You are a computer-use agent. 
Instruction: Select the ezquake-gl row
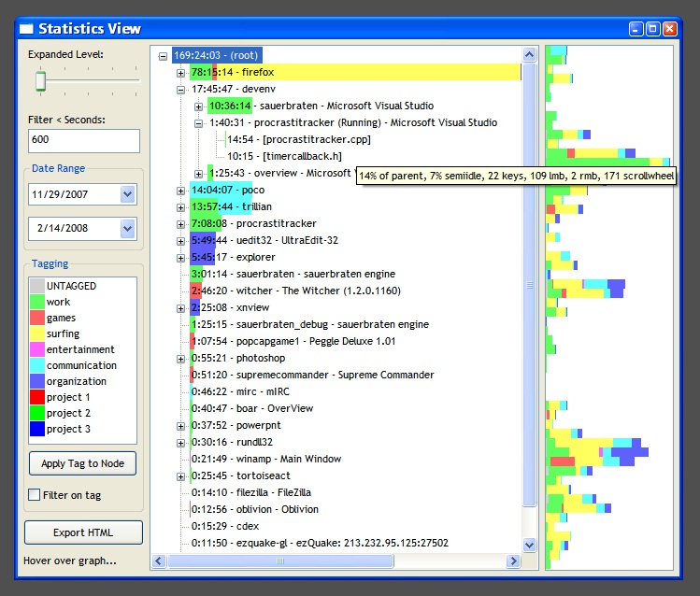320,544
